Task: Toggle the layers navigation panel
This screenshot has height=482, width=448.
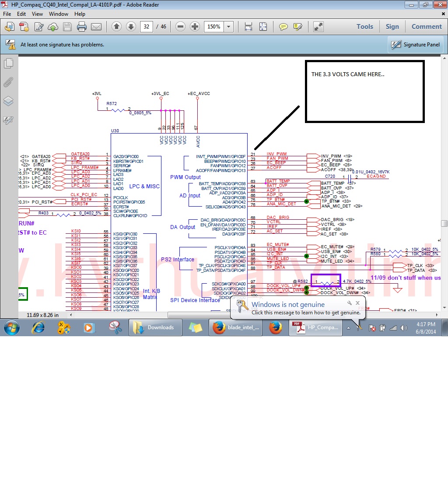Action: 8,101
